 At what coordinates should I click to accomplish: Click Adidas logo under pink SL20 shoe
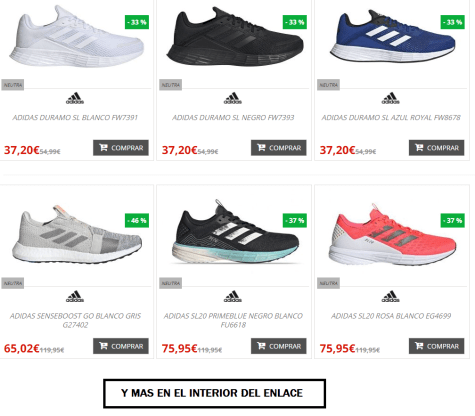(390, 296)
